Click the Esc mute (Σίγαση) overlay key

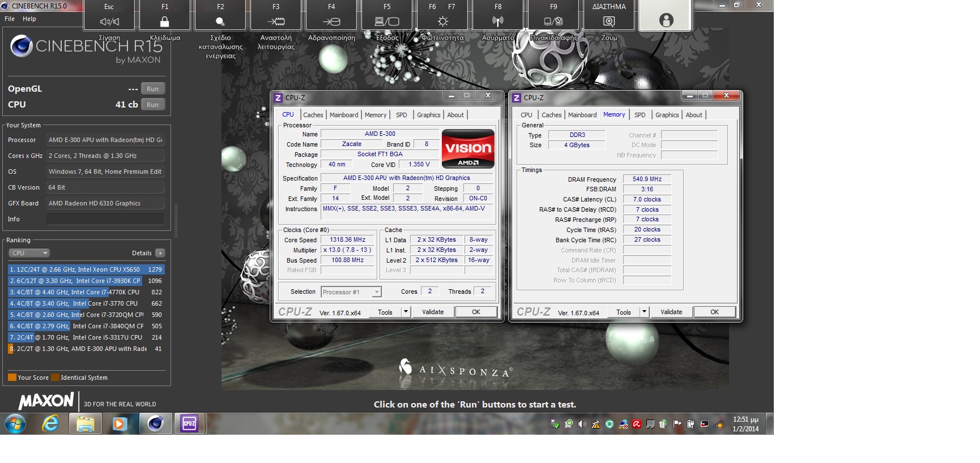(x=109, y=15)
